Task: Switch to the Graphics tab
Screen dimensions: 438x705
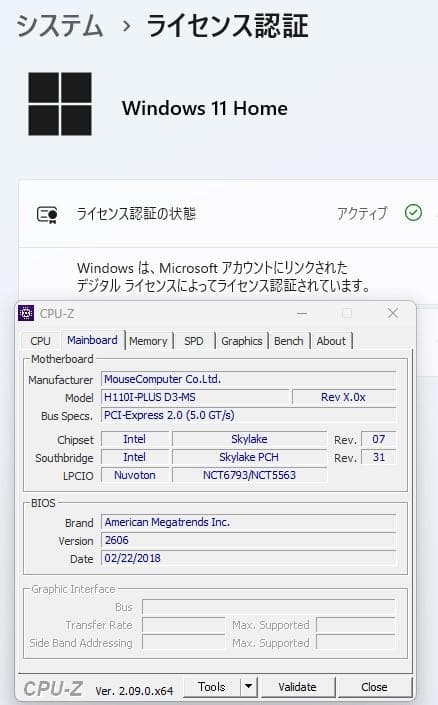Action: tap(241, 341)
